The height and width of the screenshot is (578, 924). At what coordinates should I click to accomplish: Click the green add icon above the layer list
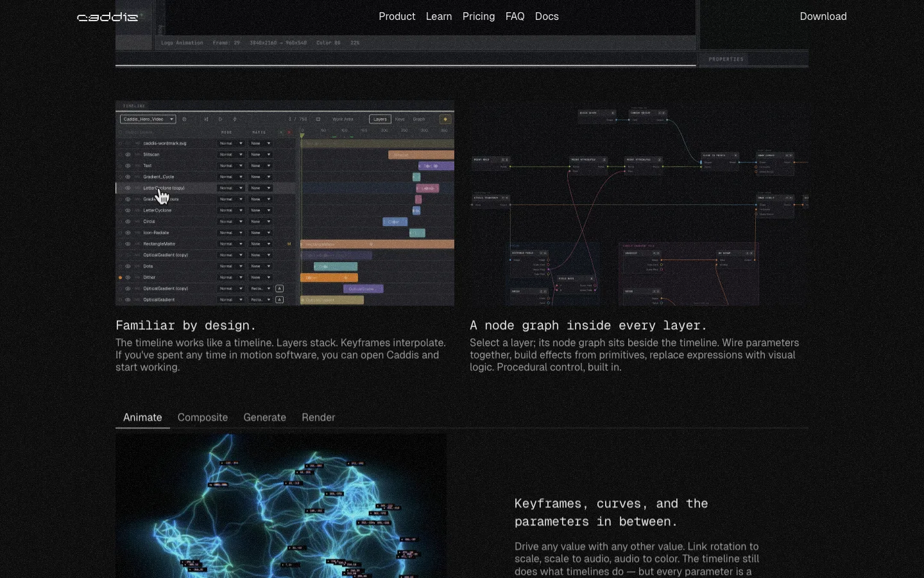(x=281, y=132)
